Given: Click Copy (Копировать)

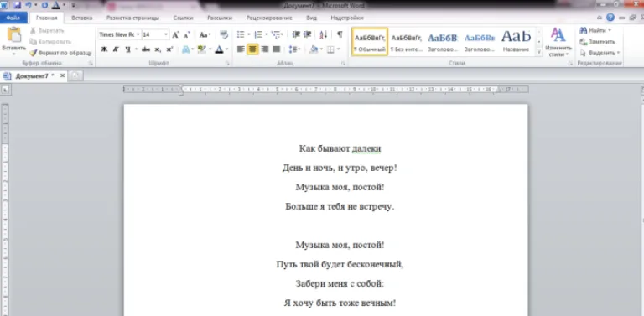Looking at the screenshot, I should pyautogui.click(x=50, y=42).
